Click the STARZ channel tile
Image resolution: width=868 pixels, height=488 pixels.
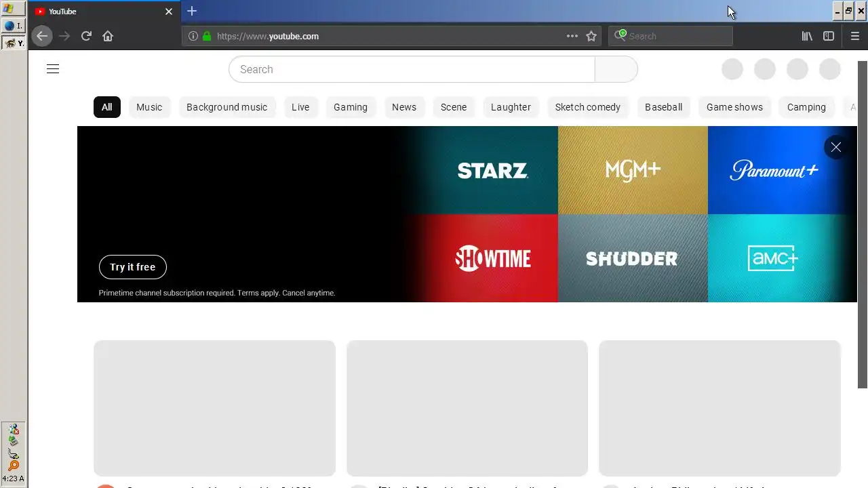point(492,170)
